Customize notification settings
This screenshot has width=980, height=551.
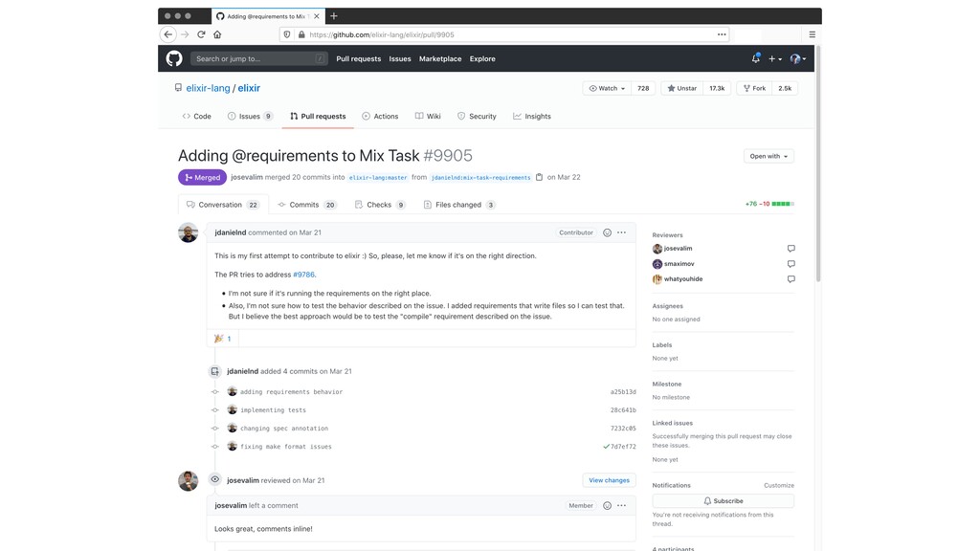click(x=779, y=485)
